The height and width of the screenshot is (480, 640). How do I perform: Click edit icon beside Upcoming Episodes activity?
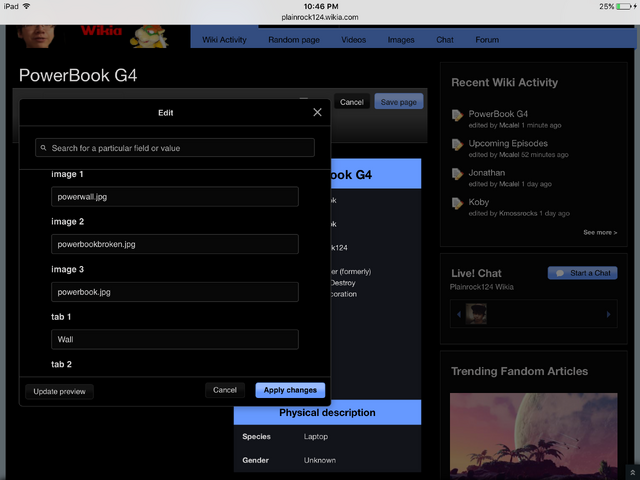pos(457,144)
